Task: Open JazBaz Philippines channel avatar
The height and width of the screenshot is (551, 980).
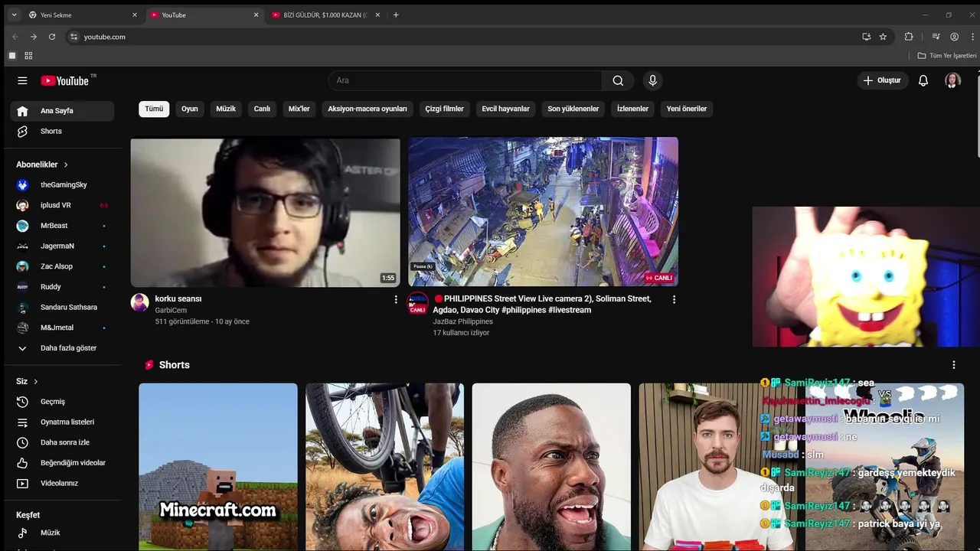Action: pos(417,302)
